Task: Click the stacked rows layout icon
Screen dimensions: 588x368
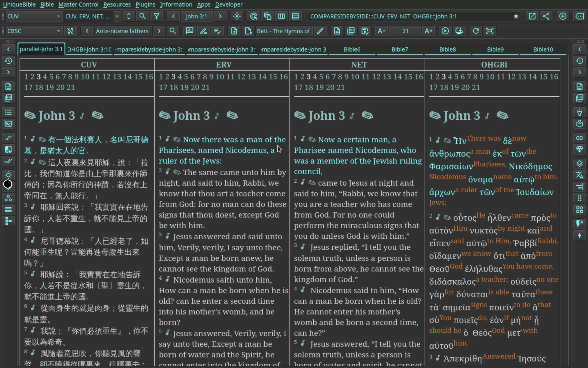Action: 295,16
